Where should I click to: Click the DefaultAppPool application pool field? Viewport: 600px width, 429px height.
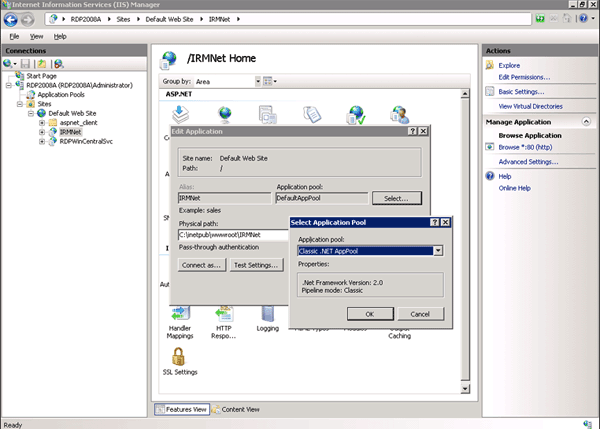(x=321, y=198)
